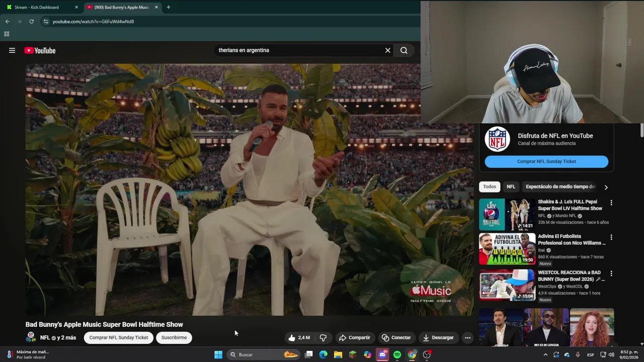Open Copilot from taskbar
The image size is (644, 362).
click(368, 354)
